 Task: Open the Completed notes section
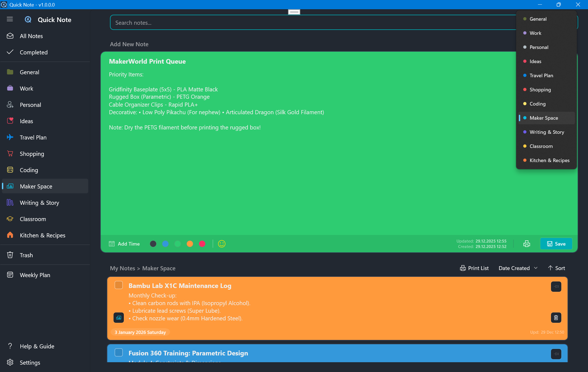coord(33,52)
